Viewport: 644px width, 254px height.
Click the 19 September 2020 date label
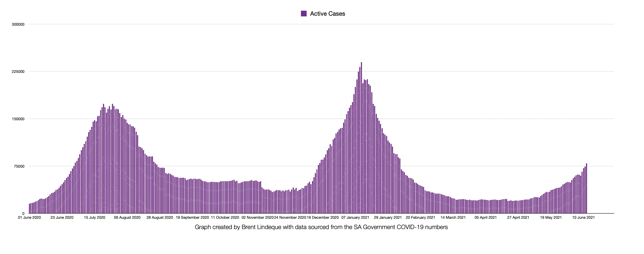192,217
